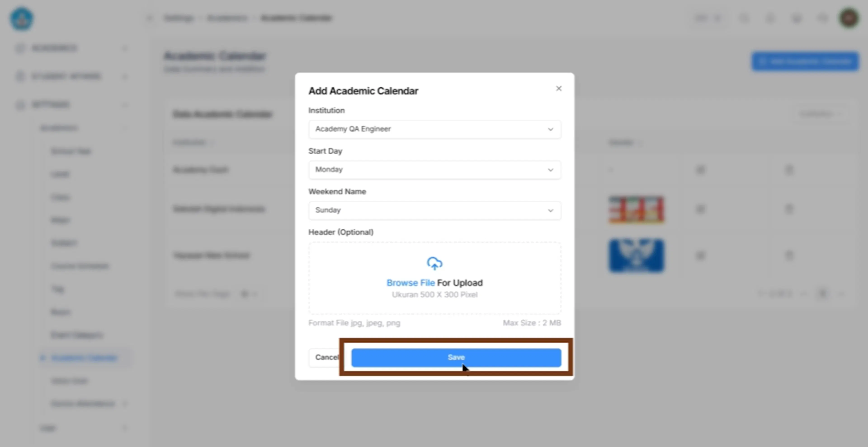868x447 pixels.
Task: Click the cloud upload icon
Action: pyautogui.click(x=435, y=263)
